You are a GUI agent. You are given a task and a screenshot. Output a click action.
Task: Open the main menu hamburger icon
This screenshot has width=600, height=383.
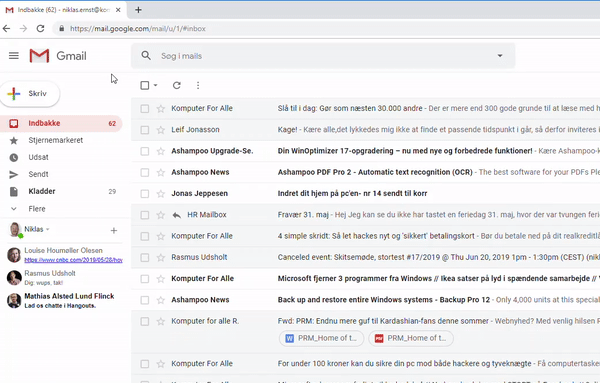(x=14, y=56)
